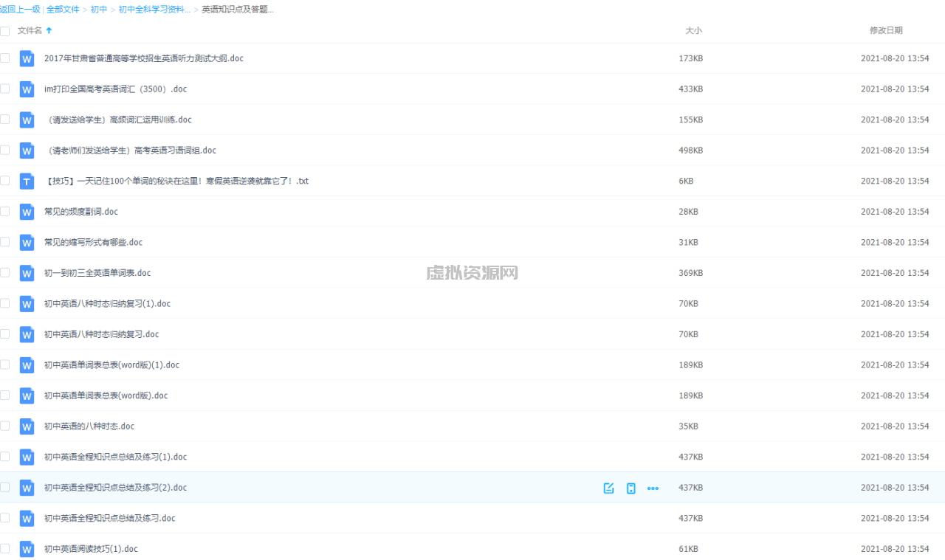Open 初中全科学习资料... breadcrumb link
This screenshot has height=560, width=945.
tap(154, 10)
